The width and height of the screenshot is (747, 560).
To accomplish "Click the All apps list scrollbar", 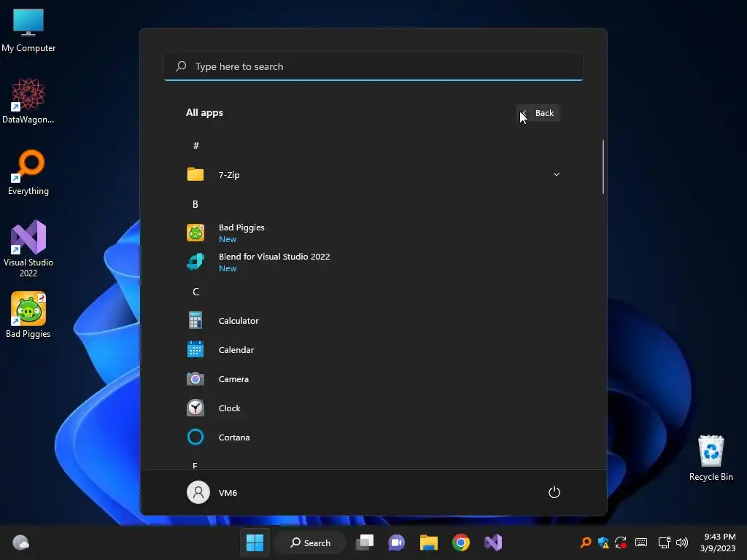I will [603, 167].
